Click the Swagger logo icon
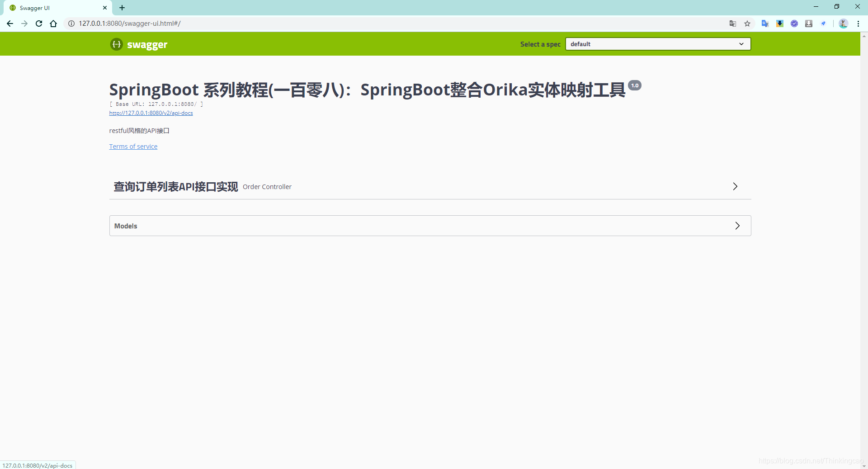The image size is (868, 469). point(117,44)
